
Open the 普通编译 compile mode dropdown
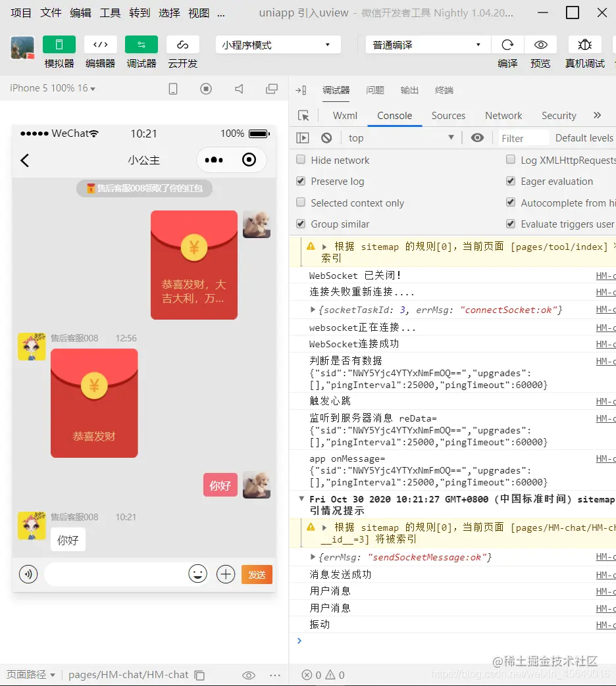pyautogui.click(x=426, y=45)
